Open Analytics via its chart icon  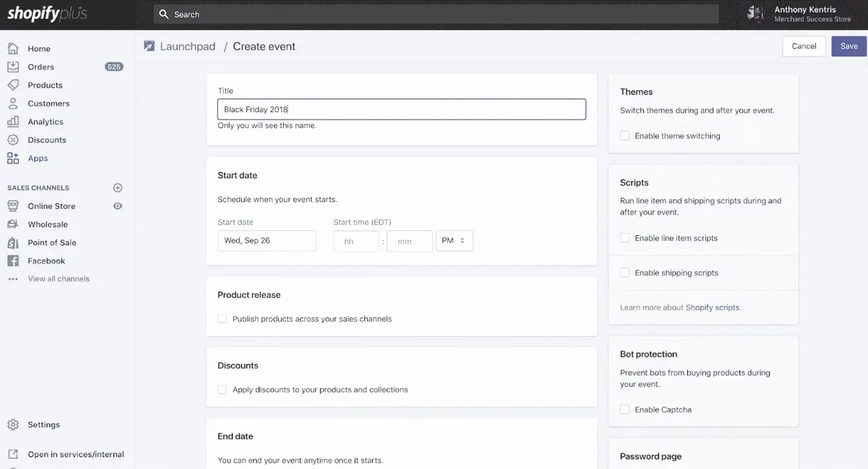pyautogui.click(x=15, y=121)
